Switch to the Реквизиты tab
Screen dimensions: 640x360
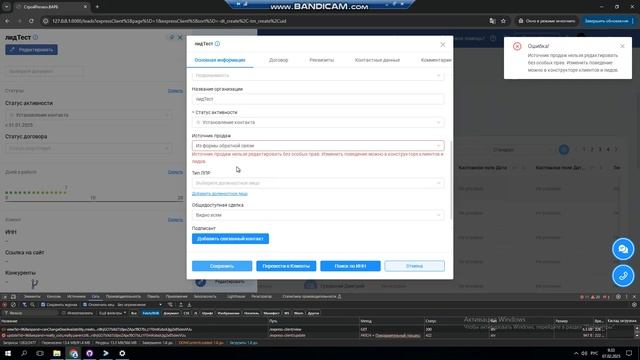[322, 60]
